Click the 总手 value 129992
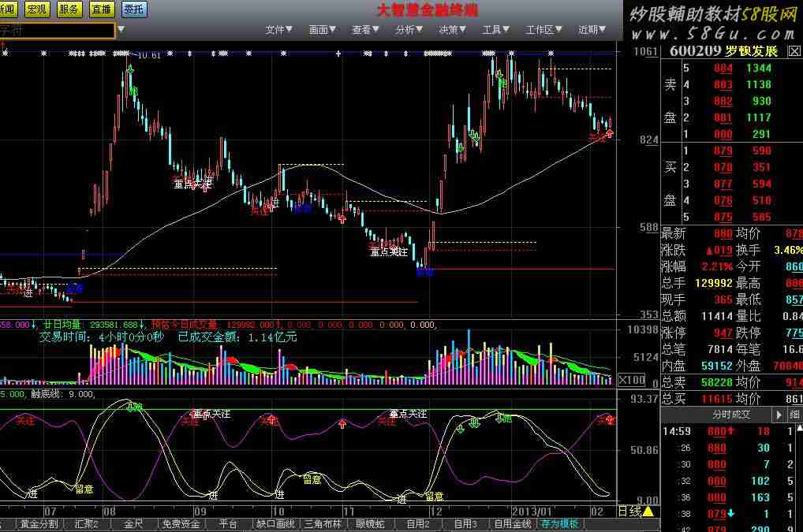Screen dimensions: 803x532 (713, 283)
